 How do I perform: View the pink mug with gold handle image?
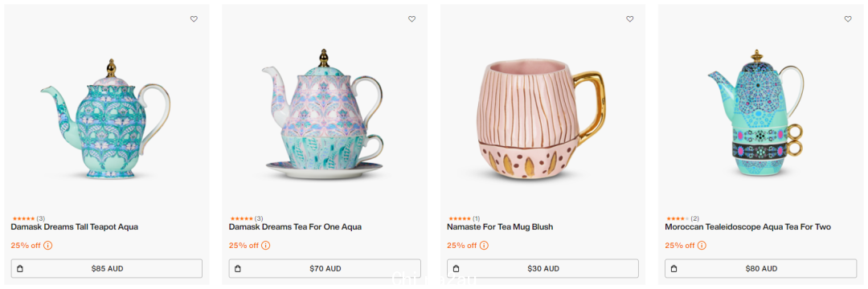(541, 120)
